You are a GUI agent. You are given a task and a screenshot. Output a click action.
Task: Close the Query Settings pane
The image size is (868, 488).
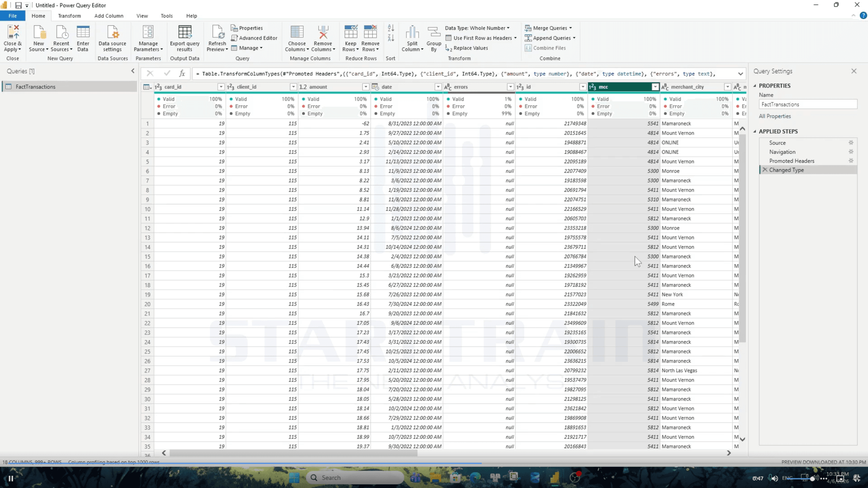point(854,71)
